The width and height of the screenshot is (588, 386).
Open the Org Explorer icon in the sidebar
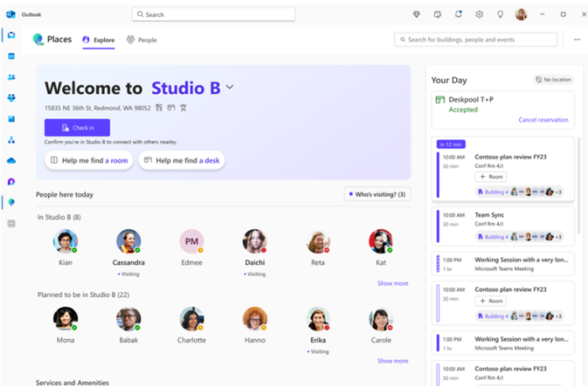coord(11,140)
